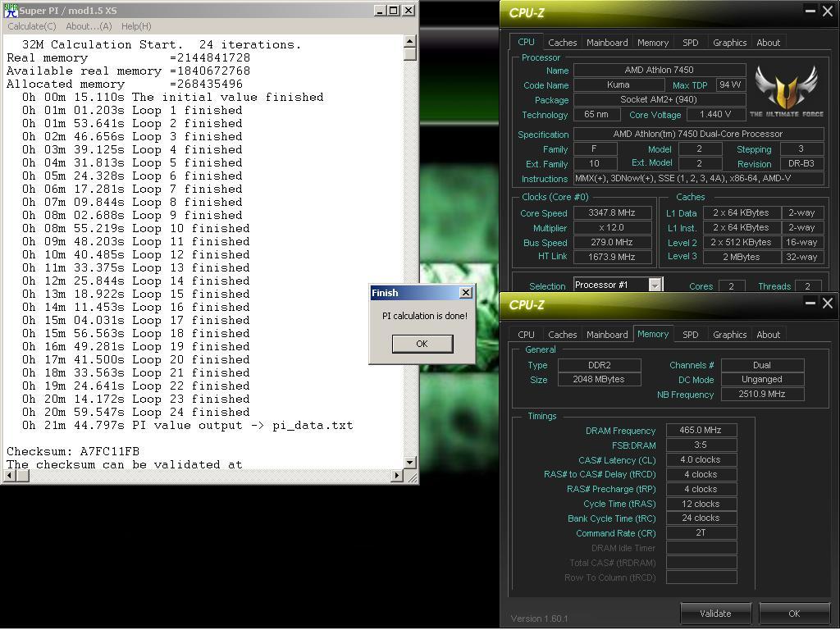Switch to Caches tab in upper CPU-Z window

(562, 43)
